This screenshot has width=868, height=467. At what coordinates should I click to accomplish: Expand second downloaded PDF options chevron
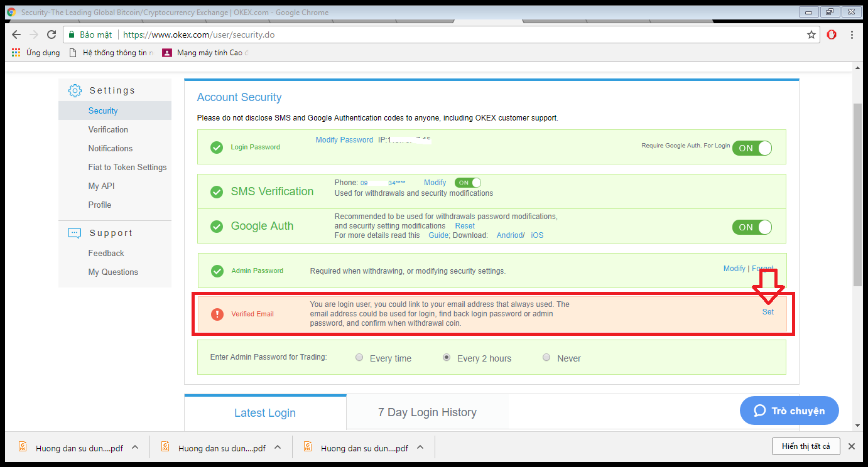[278, 448]
